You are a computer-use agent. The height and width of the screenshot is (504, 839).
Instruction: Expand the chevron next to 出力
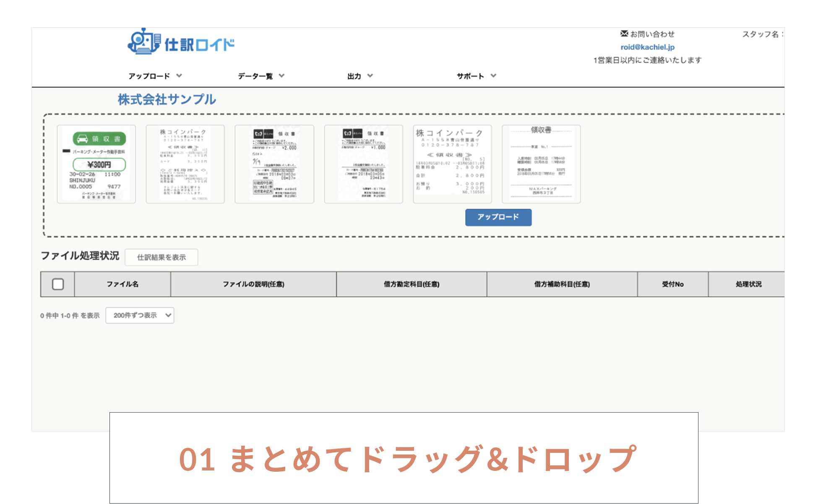coord(370,76)
